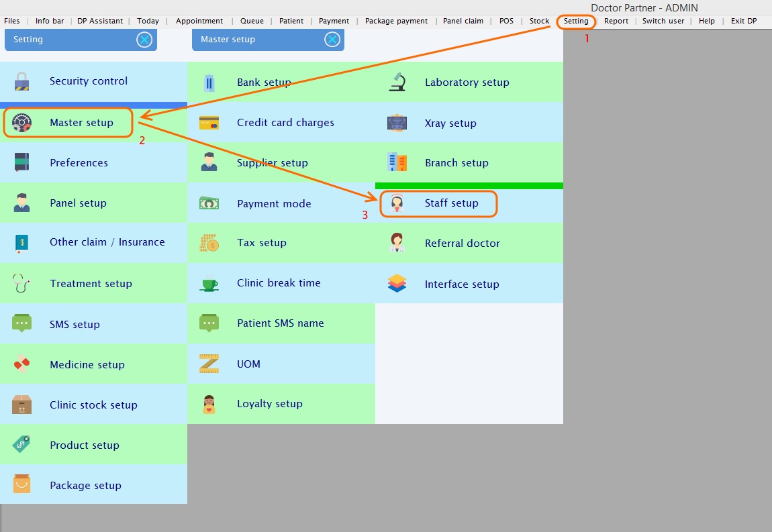Click the Medicine setup pill icon
This screenshot has height=532, width=772.
(21, 365)
